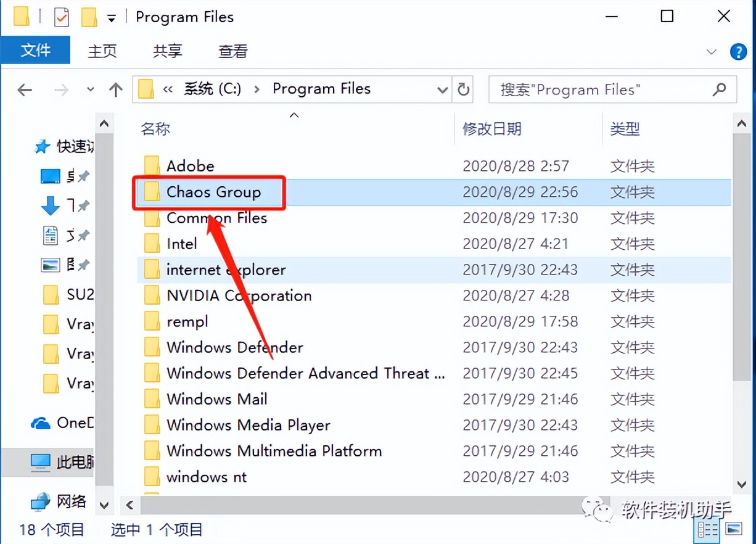Viewport: 756px width, 544px height.
Task: Switch to the 共享 ribbon tab
Action: 167,51
